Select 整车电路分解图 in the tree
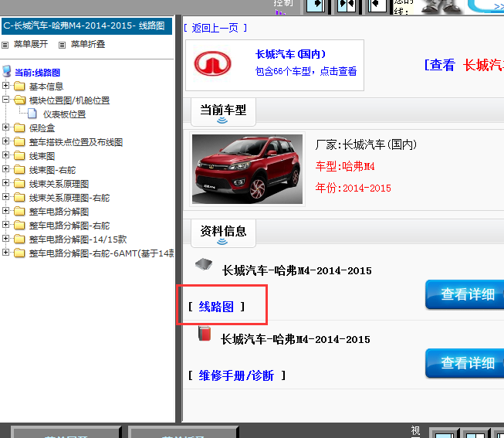The width and height of the screenshot is (504, 438). (x=59, y=212)
